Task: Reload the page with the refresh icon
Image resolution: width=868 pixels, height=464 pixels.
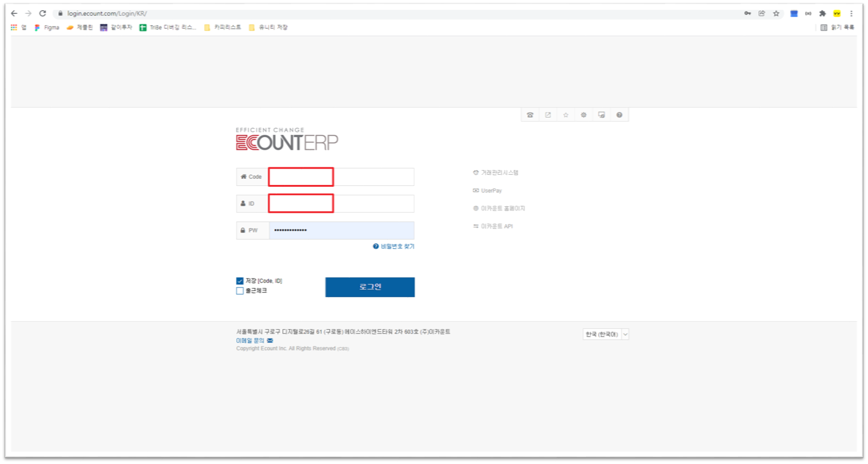Action: click(x=42, y=13)
